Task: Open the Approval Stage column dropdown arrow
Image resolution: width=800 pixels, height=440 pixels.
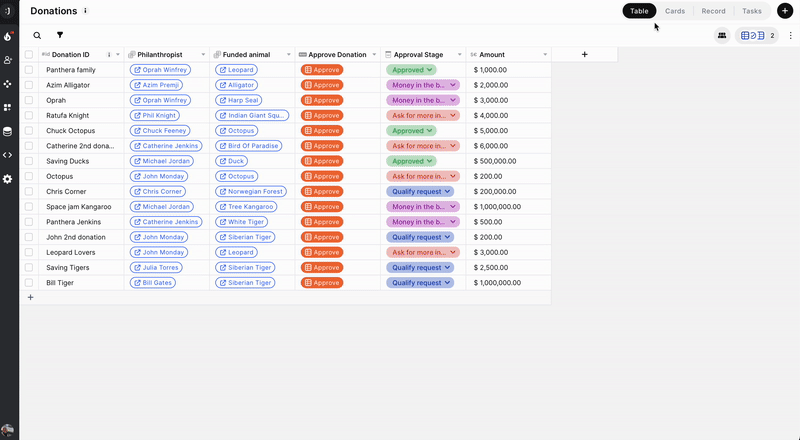Action: 460,55
